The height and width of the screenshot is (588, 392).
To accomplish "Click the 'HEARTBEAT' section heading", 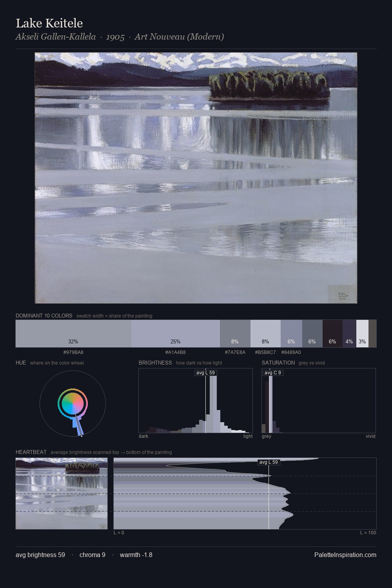I will [31, 452].
